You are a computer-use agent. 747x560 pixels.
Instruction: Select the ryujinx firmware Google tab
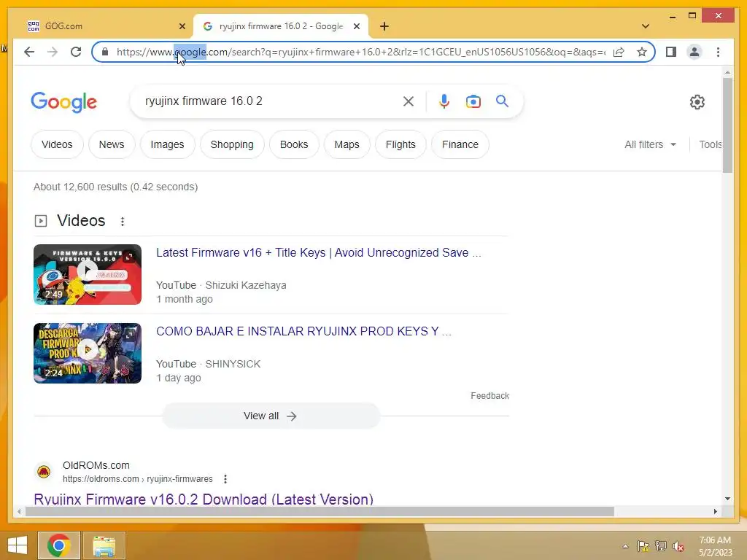coord(281,26)
